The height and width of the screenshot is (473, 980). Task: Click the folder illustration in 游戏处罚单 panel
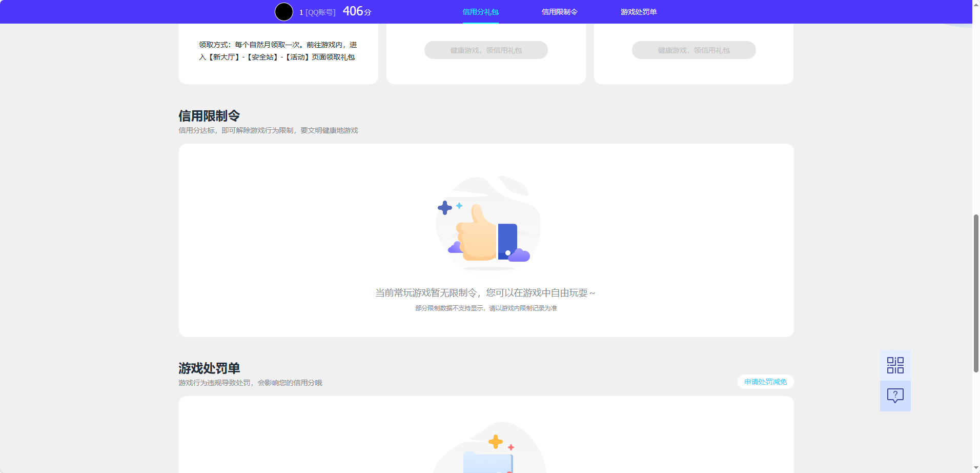tap(489, 447)
